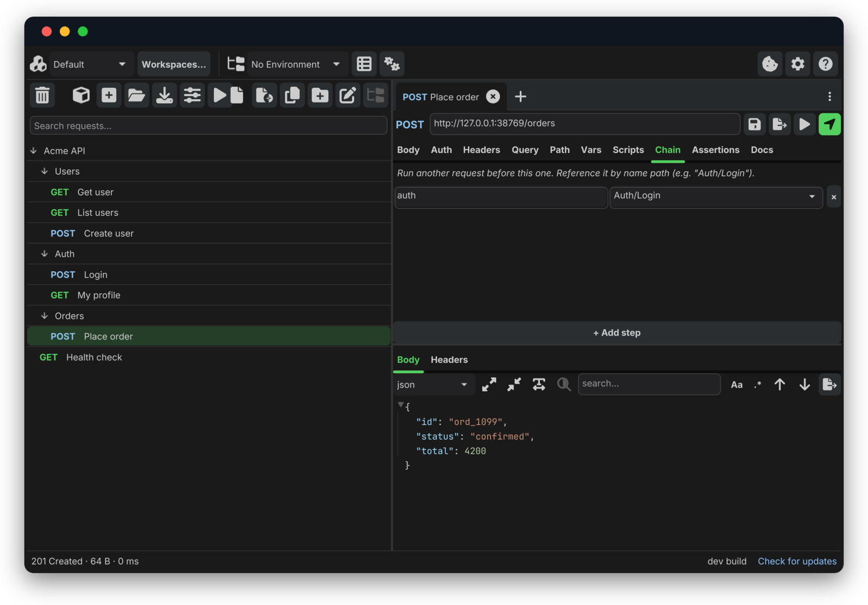This screenshot has height=605, width=868.
Task: Click Check for updates link
Action: tap(797, 561)
